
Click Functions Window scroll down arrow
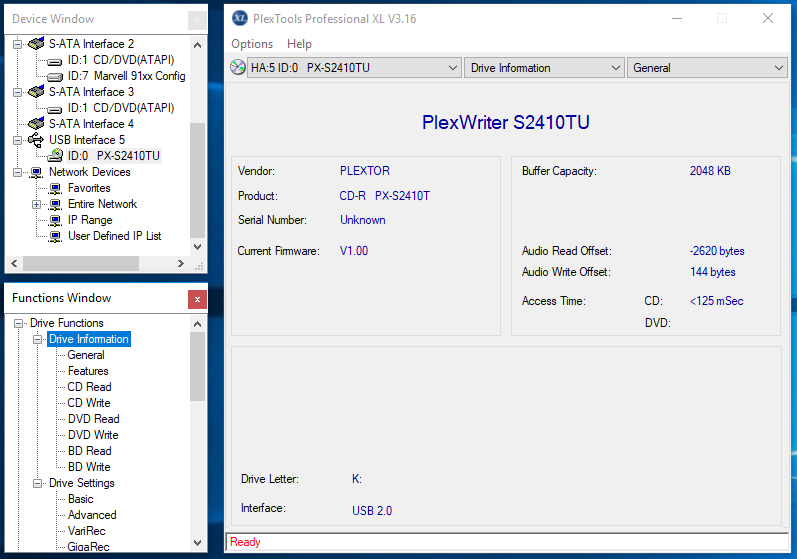click(198, 543)
